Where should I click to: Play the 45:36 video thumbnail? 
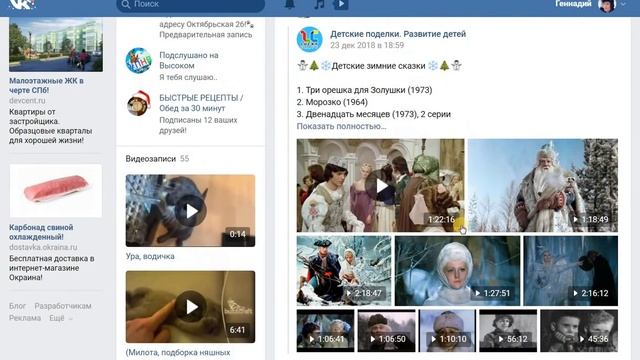tap(579, 331)
